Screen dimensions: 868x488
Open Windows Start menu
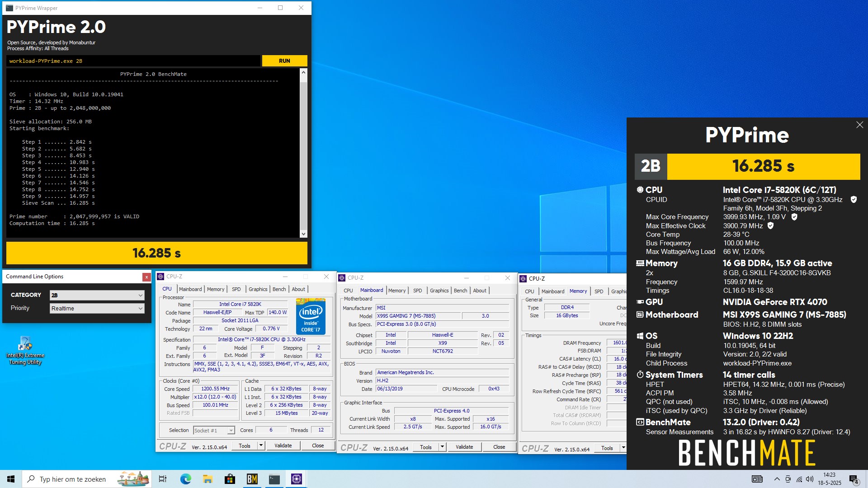click(11, 479)
